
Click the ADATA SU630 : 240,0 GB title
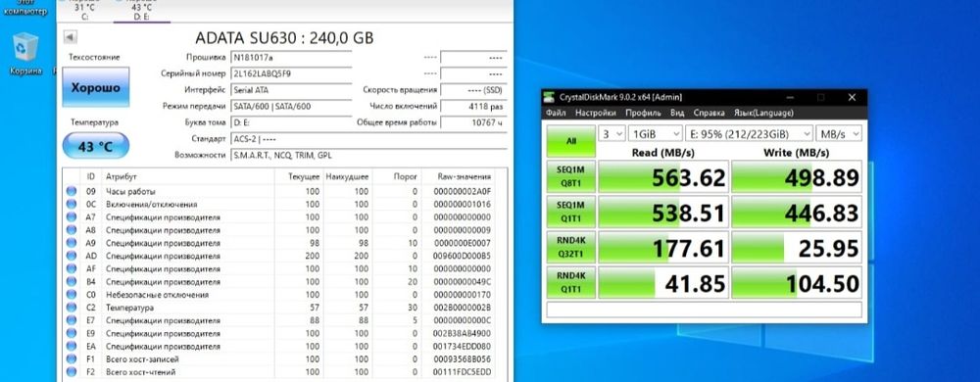coord(284,38)
